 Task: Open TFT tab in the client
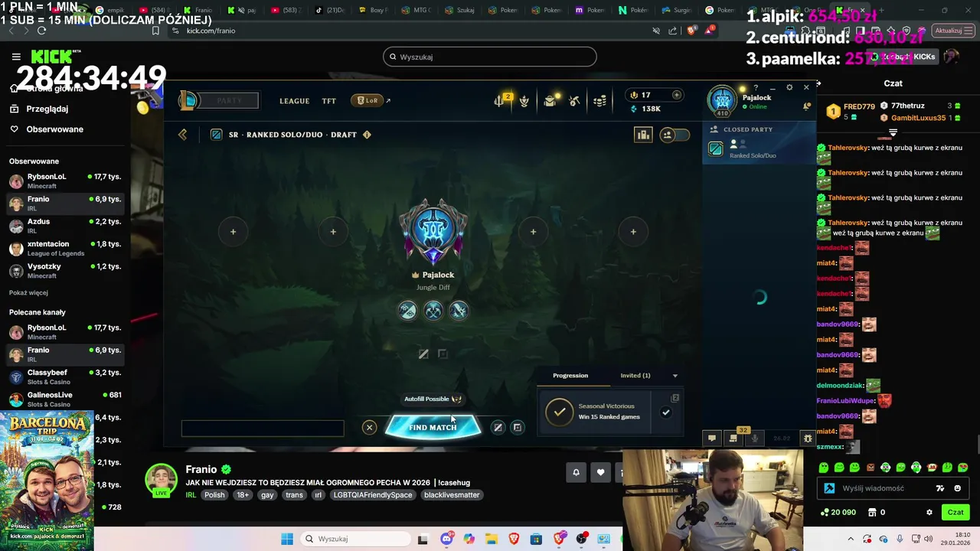(x=328, y=101)
